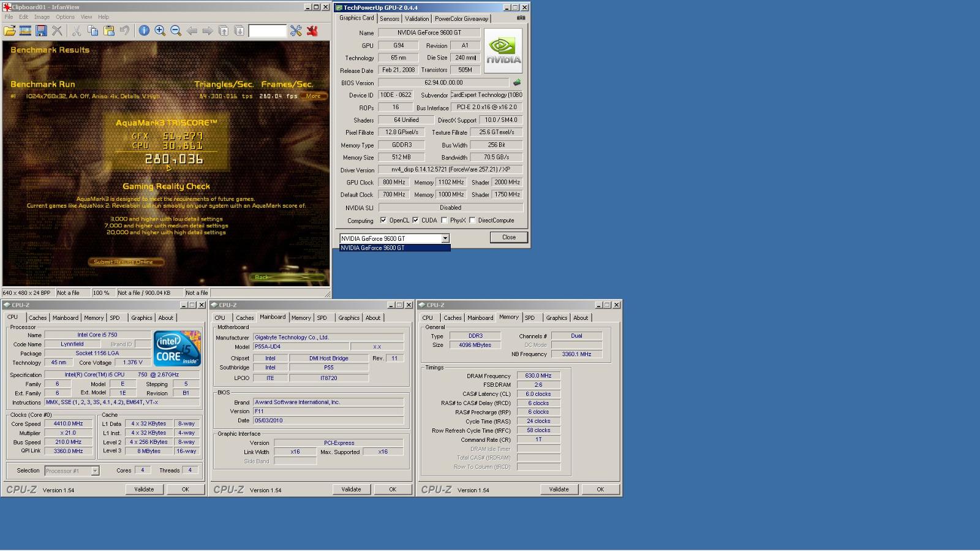980x551 pixels.
Task: Select NVIDIA GeForce 9600 GT list entry
Action: 395,248
